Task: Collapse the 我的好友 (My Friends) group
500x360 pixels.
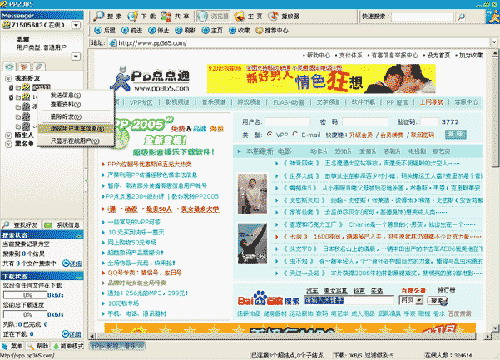Action: (x=8, y=78)
